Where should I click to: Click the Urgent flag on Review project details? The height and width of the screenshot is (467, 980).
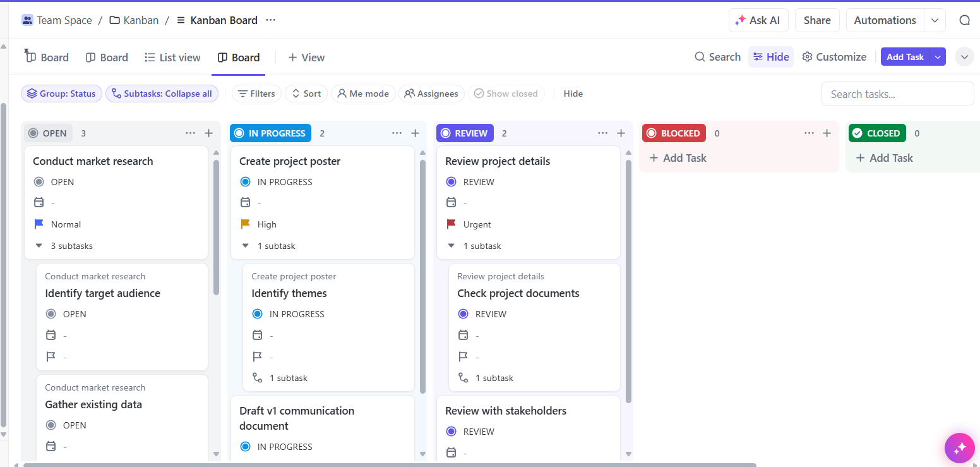(x=451, y=224)
